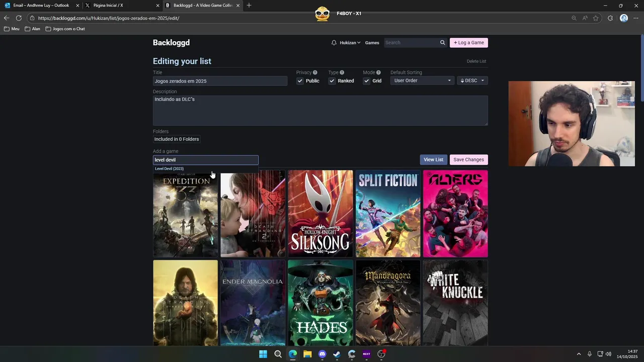Screen dimensions: 644x362
Task: Click the Delete List link
Action: pyautogui.click(x=476, y=61)
